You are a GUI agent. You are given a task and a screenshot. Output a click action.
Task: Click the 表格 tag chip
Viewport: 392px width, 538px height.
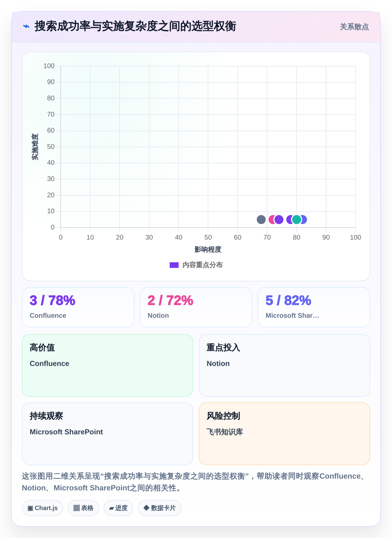83,508
